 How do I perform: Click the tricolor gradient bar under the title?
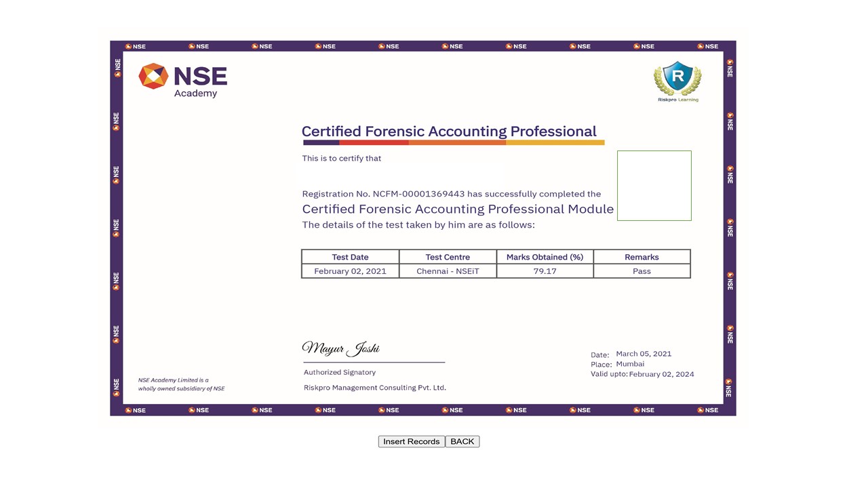(x=453, y=142)
